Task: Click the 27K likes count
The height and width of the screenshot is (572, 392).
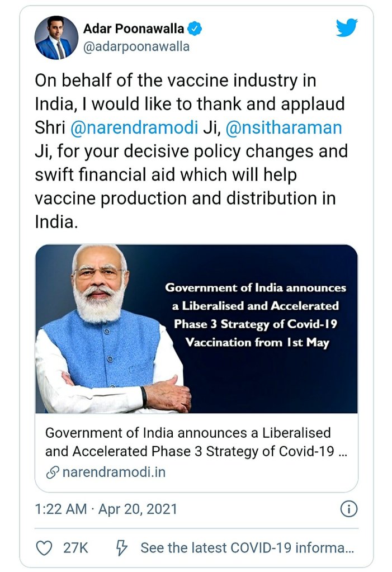Action: (75, 547)
